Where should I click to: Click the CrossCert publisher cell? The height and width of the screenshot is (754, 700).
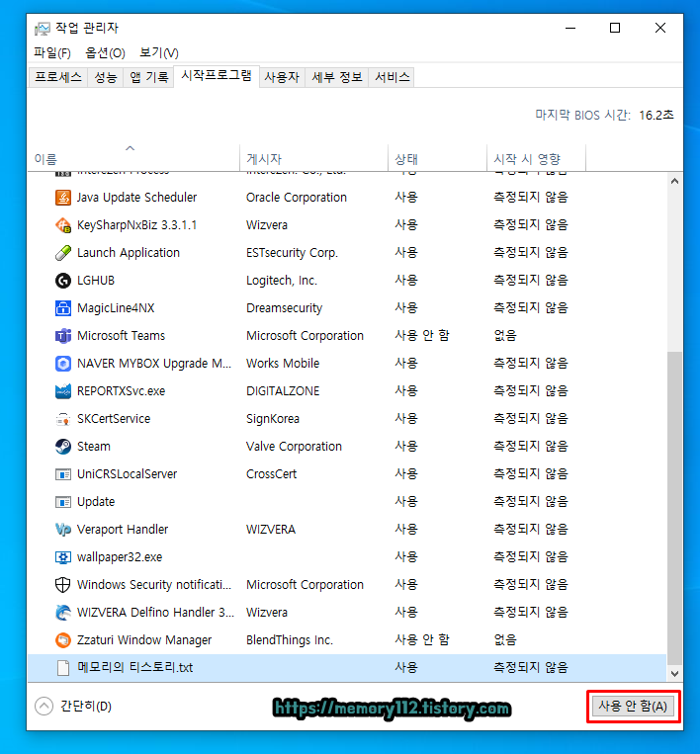(x=271, y=474)
